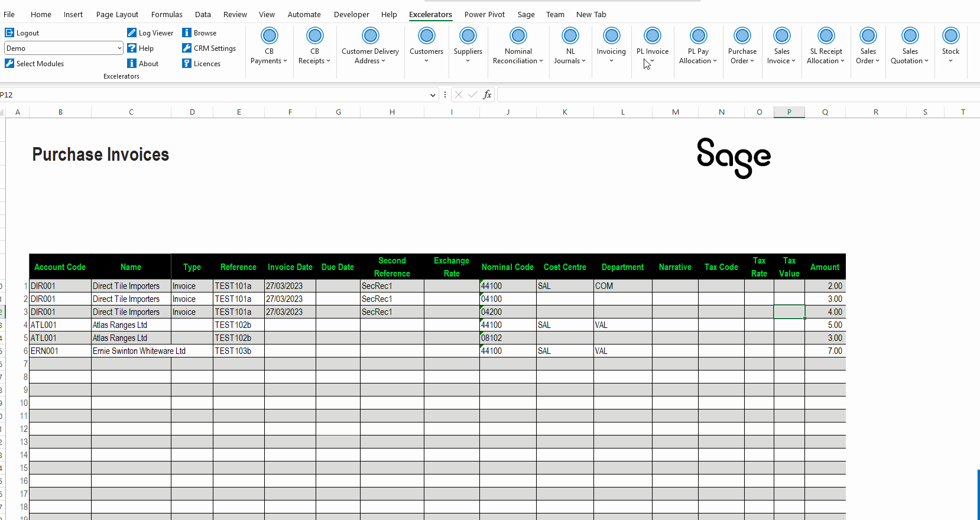This screenshot has height=520, width=980.
Task: Click the Tax Code column heading
Action: (x=721, y=267)
